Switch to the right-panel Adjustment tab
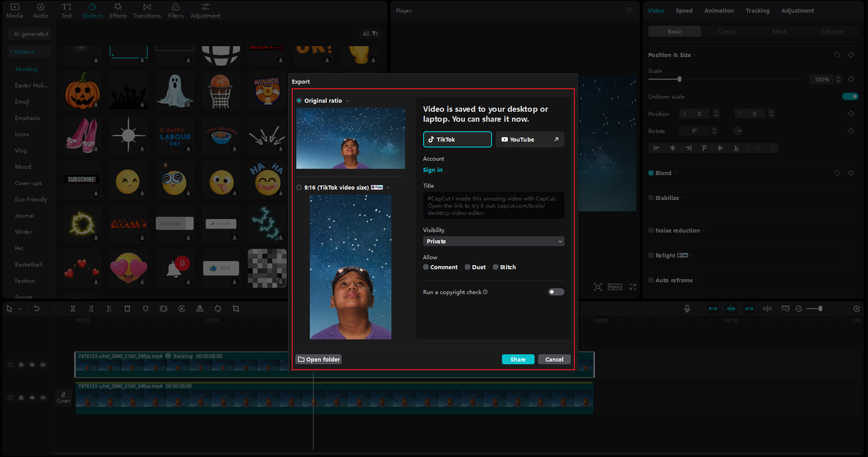This screenshot has width=868, height=457. coord(797,10)
